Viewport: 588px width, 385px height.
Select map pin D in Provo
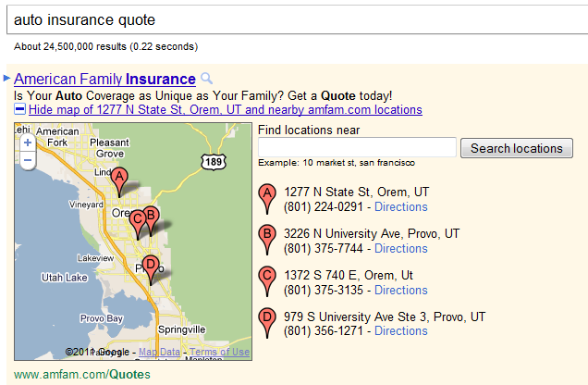pos(150,266)
